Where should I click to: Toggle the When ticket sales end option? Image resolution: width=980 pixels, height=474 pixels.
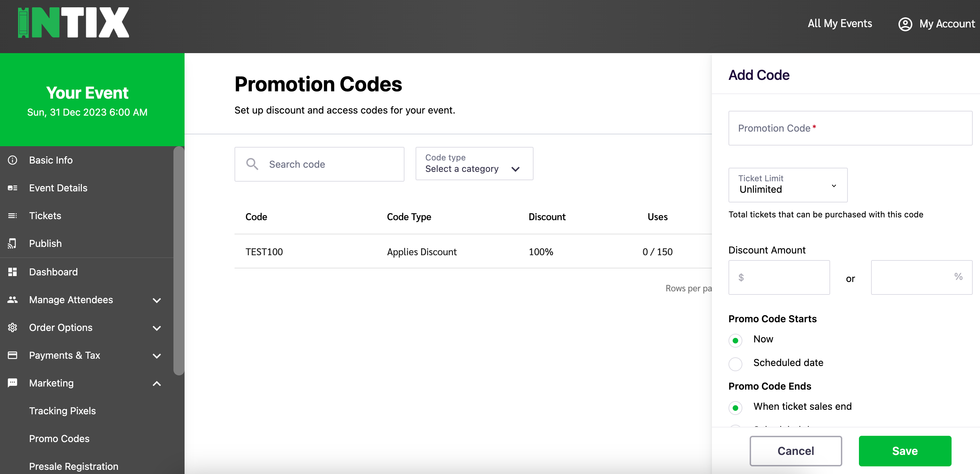[x=736, y=407]
